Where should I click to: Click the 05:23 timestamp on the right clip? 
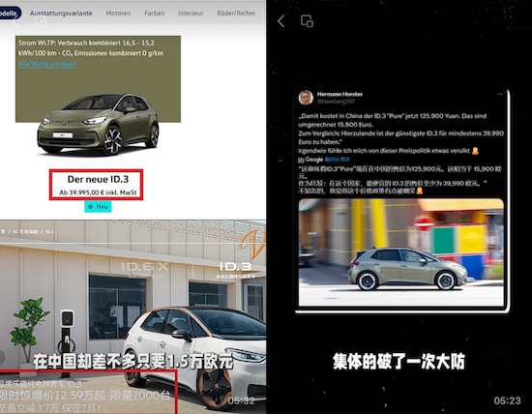point(507,400)
